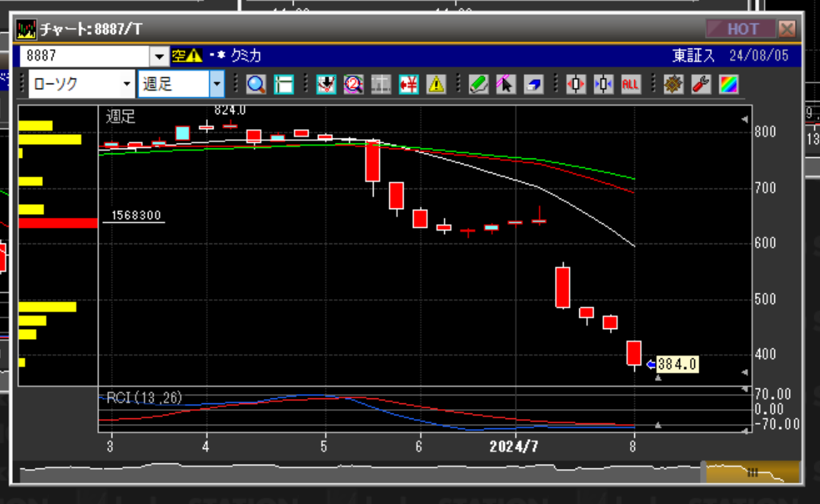Toggle the red candlestick expand icon
Image resolution: width=820 pixels, height=504 pixels.
[576, 84]
